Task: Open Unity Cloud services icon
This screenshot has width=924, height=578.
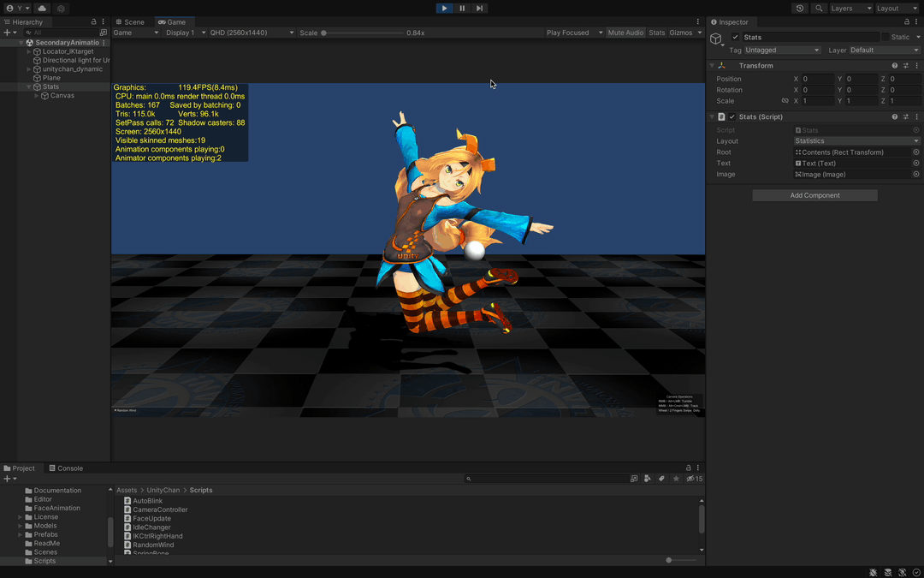Action: click(42, 9)
